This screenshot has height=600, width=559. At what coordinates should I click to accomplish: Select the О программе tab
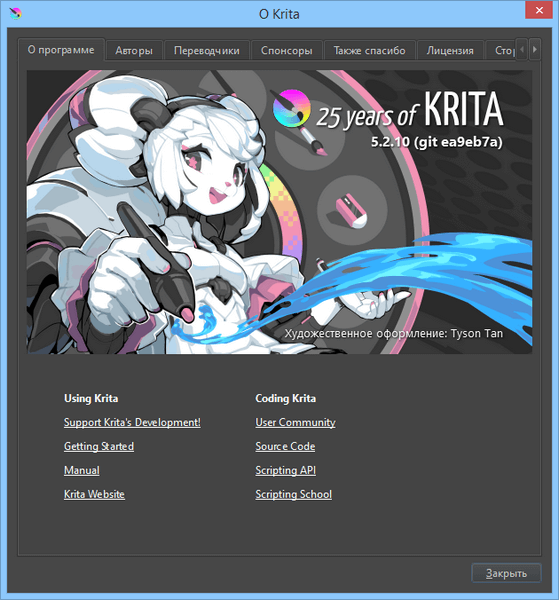click(61, 50)
